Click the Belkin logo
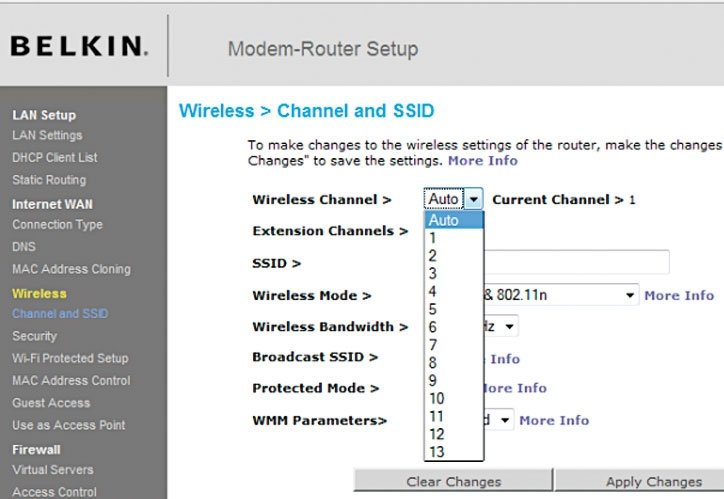 [x=79, y=46]
